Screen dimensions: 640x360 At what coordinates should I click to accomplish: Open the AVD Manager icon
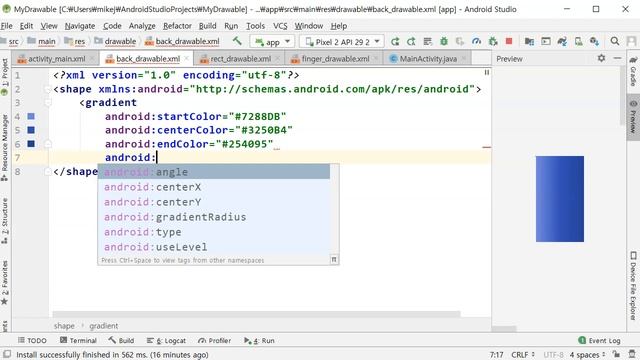click(578, 41)
